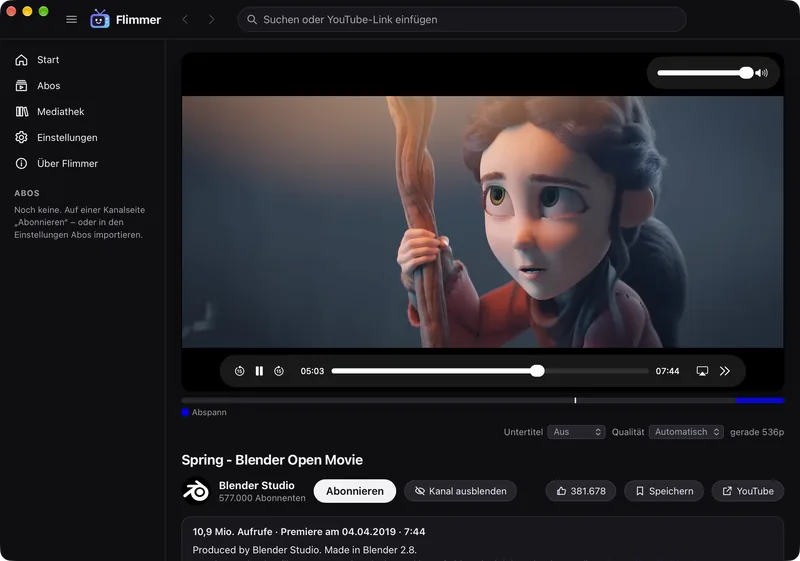The image size is (800, 561).
Task: Click the info icon beside Über Flimmer
Action: (21, 164)
